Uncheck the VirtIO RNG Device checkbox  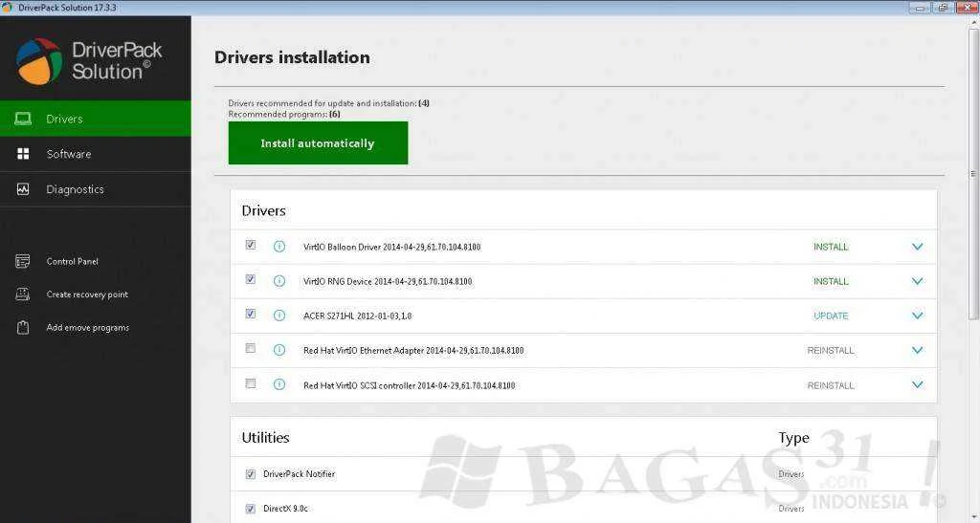(x=251, y=279)
